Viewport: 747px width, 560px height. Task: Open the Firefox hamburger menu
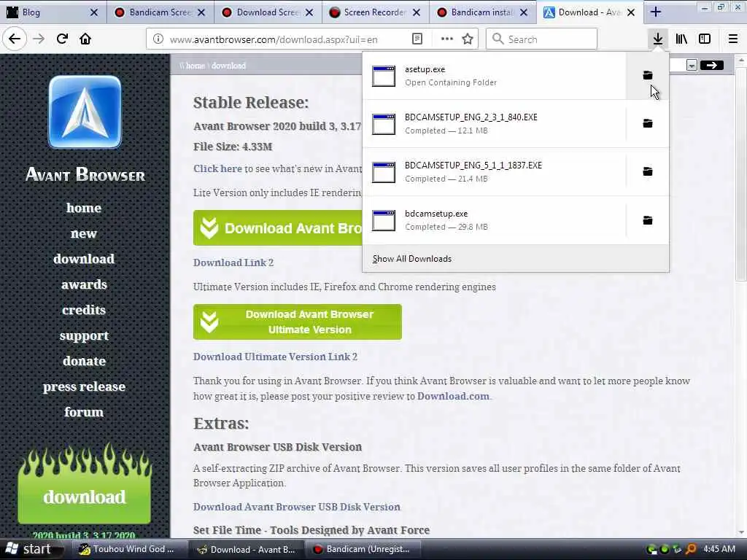click(x=733, y=39)
